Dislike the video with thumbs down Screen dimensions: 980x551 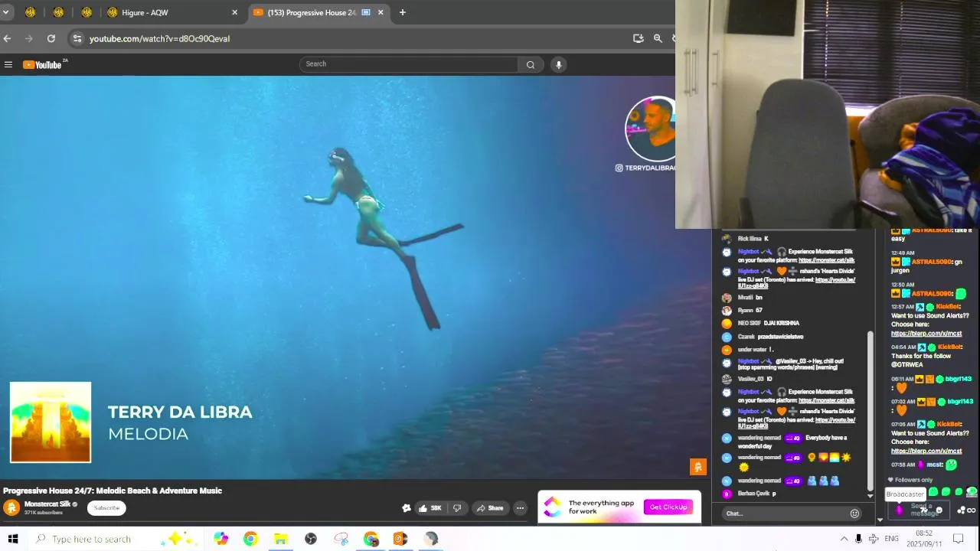457,508
